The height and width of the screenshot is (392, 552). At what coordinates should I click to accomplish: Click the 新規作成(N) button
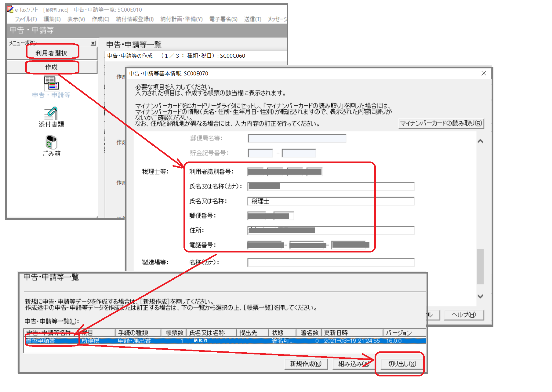tap(306, 364)
